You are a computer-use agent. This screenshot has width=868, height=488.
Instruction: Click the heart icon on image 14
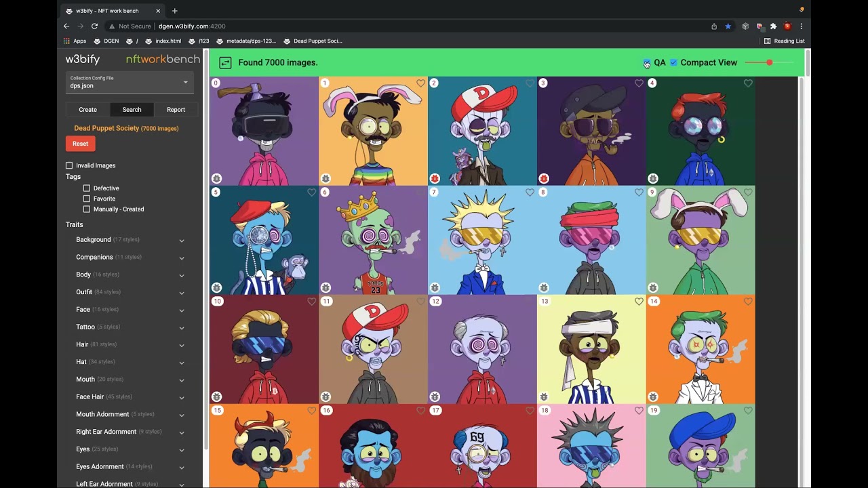coord(748,302)
